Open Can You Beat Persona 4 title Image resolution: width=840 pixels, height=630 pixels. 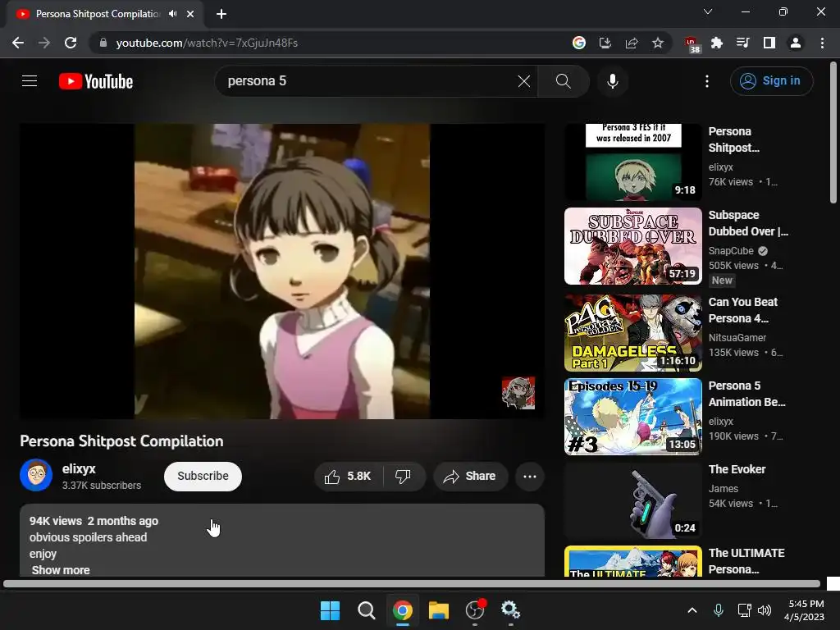tap(742, 310)
